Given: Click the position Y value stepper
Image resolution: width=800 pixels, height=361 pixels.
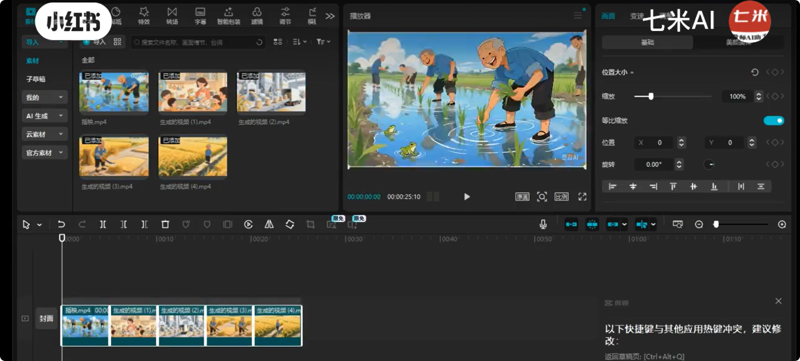Looking at the screenshot, I should pyautogui.click(x=751, y=143).
